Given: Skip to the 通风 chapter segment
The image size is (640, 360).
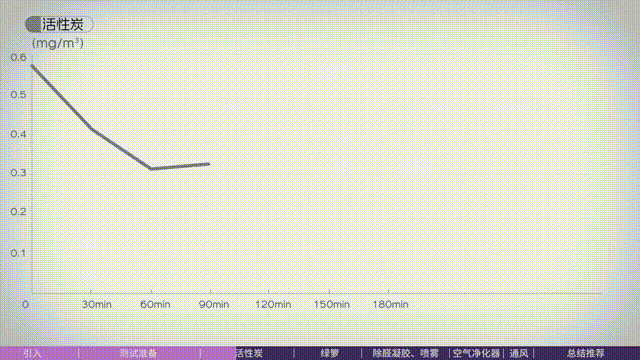Looking at the screenshot, I should [x=519, y=353].
